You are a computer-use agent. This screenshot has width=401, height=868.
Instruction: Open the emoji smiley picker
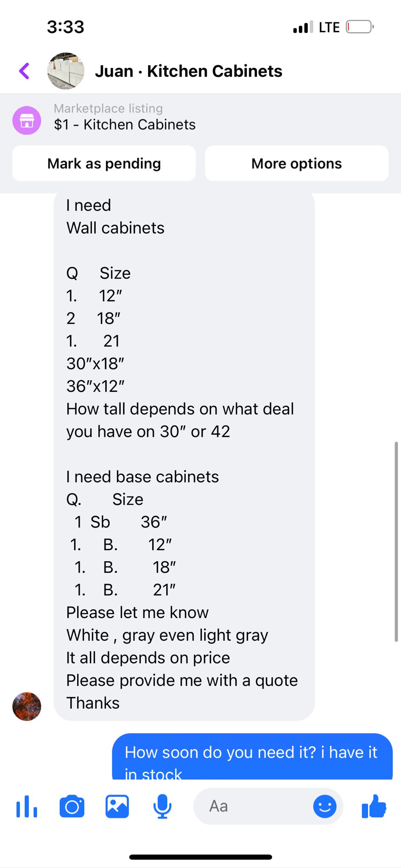click(325, 806)
